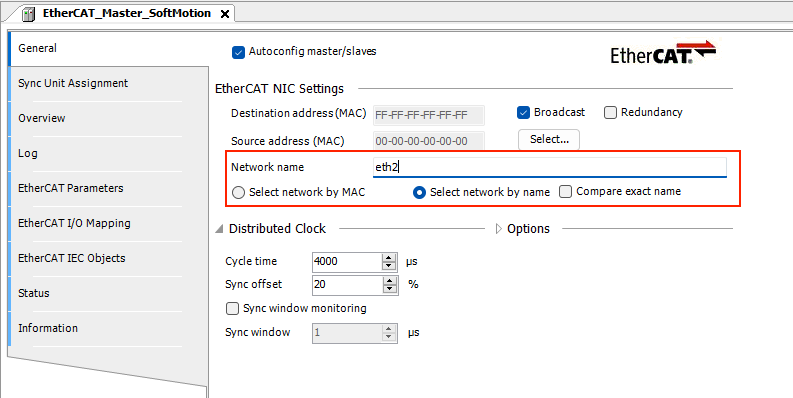Choose Select network by name

pyautogui.click(x=419, y=193)
